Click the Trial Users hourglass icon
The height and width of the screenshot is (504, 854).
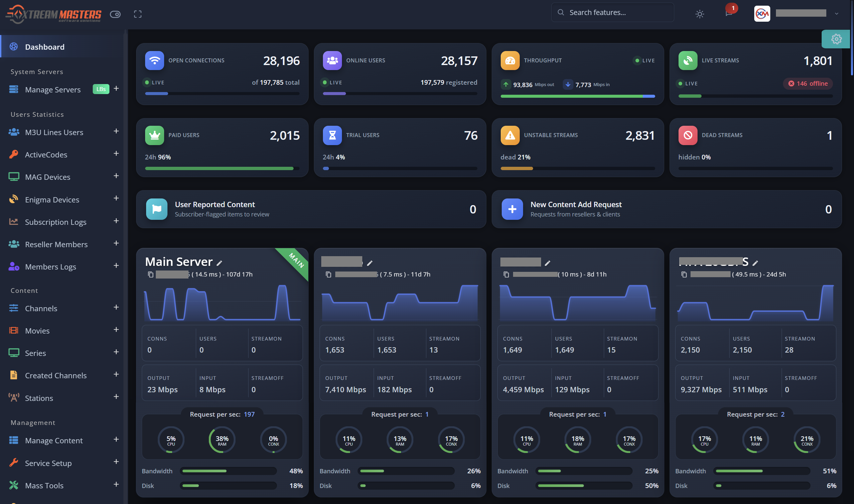[332, 135]
